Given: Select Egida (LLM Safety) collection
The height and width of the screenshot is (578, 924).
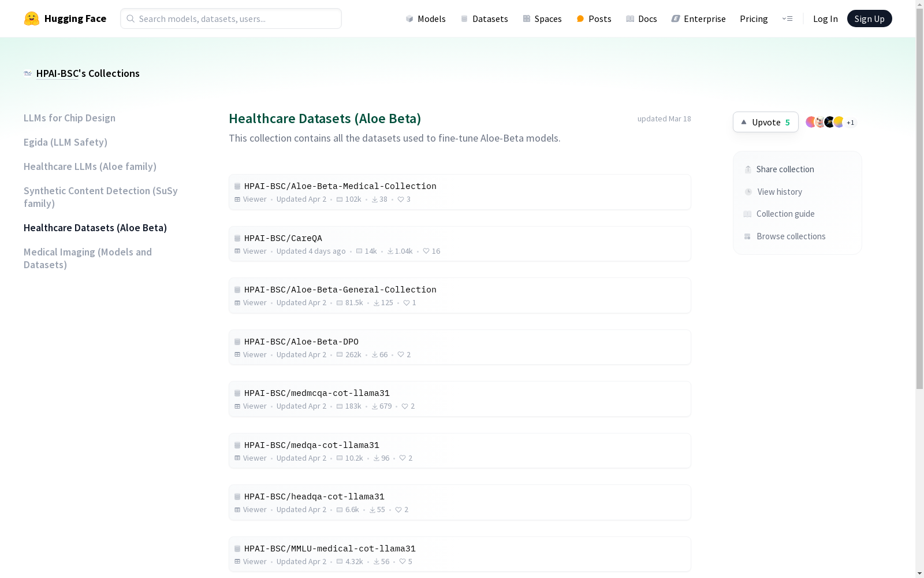Looking at the screenshot, I should 65,142.
